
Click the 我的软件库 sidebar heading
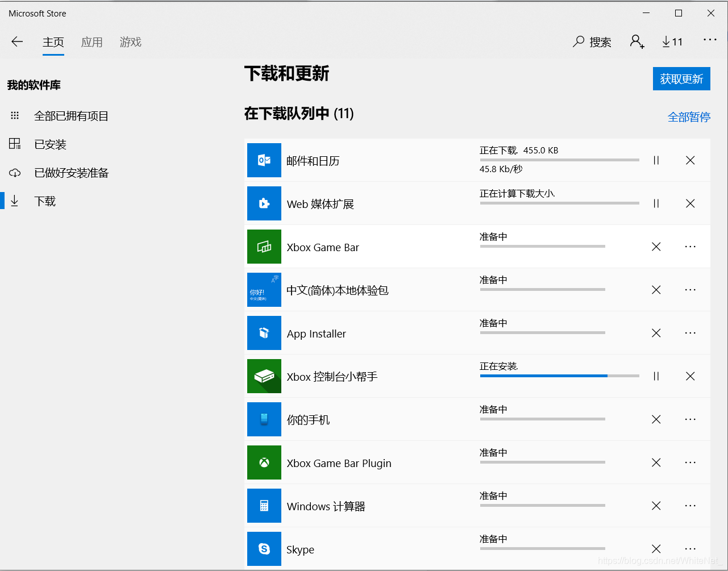34,85
